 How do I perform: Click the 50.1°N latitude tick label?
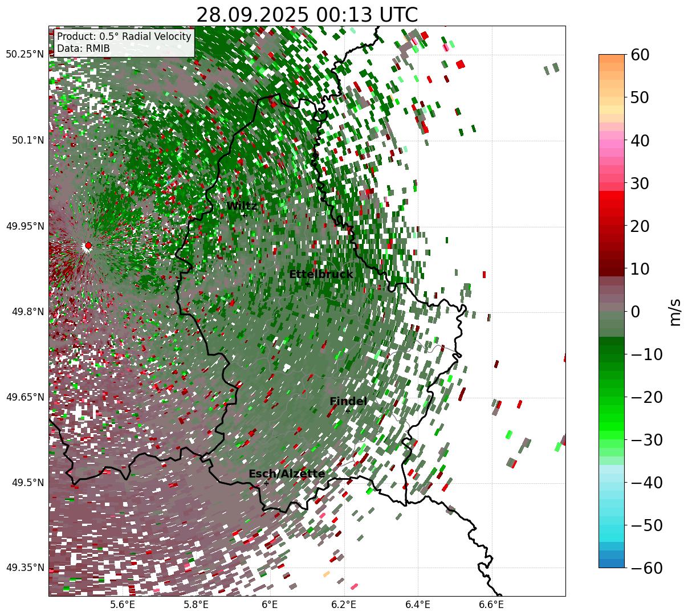tap(27, 140)
